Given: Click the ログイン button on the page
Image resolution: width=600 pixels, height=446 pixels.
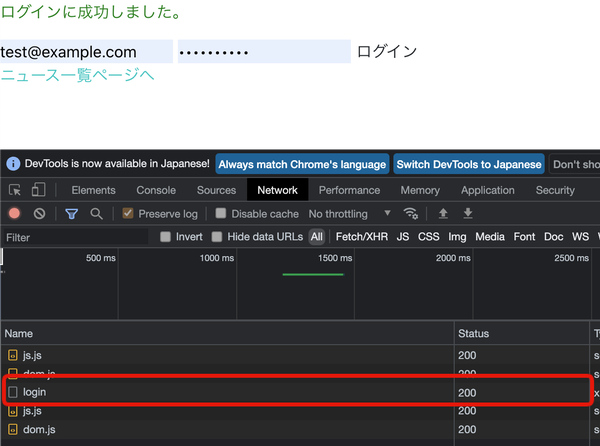Looking at the screenshot, I should pyautogui.click(x=387, y=51).
